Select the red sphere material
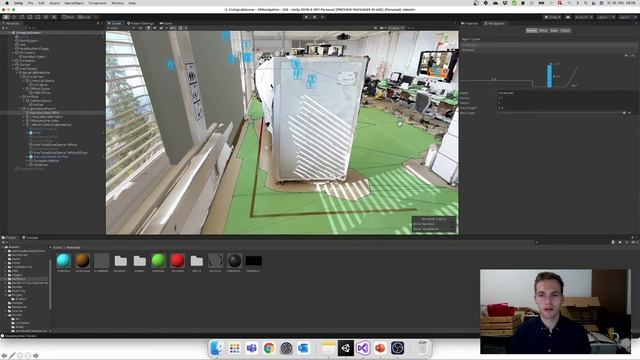Image resolution: width=640 pixels, height=360 pixels. (177, 260)
